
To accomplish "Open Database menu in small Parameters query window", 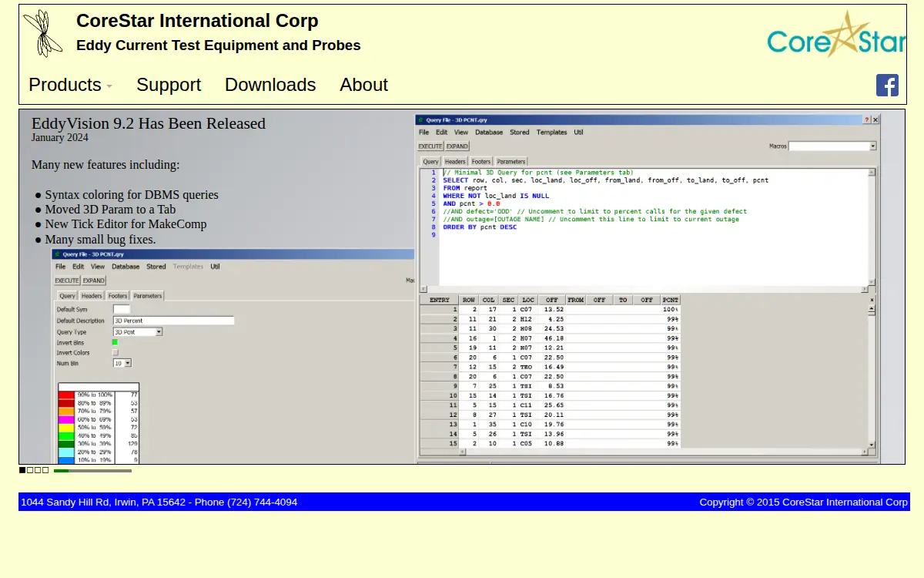I will click(x=126, y=267).
